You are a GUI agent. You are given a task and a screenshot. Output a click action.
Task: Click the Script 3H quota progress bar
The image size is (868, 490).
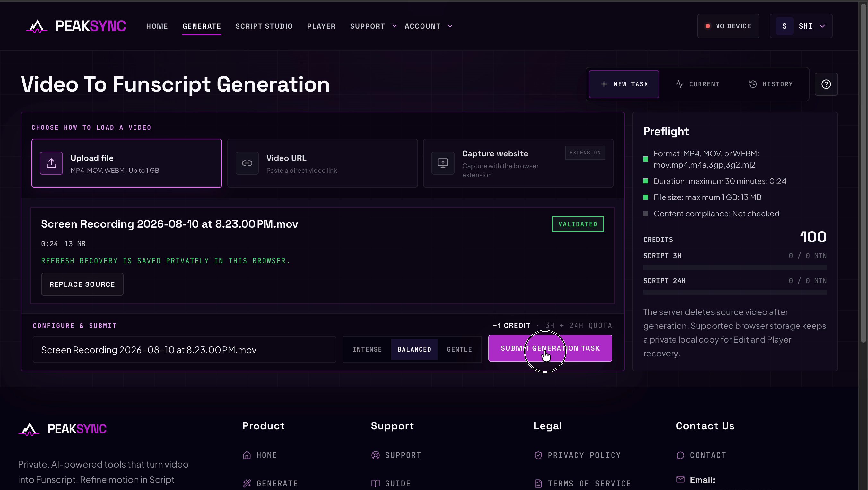735,267
